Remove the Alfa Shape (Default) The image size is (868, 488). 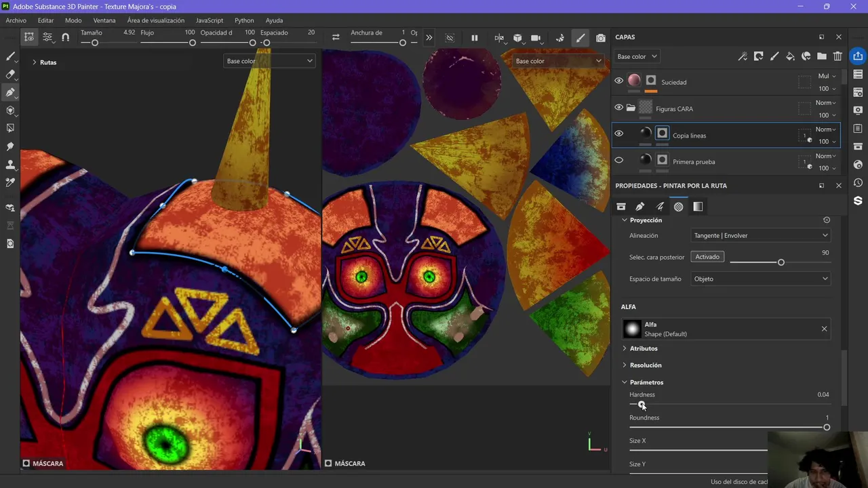825,329
